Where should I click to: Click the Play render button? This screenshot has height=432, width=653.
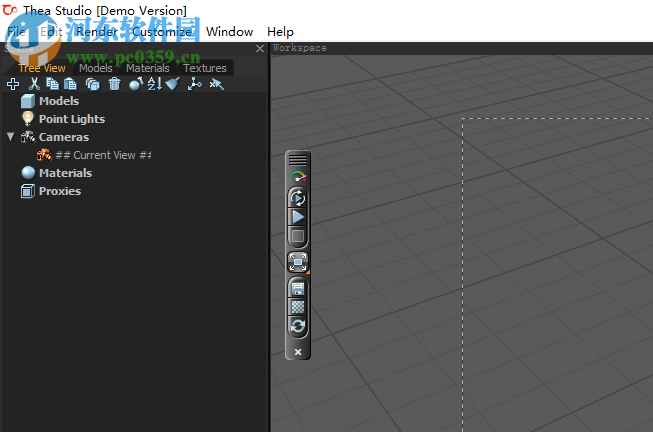(x=298, y=217)
